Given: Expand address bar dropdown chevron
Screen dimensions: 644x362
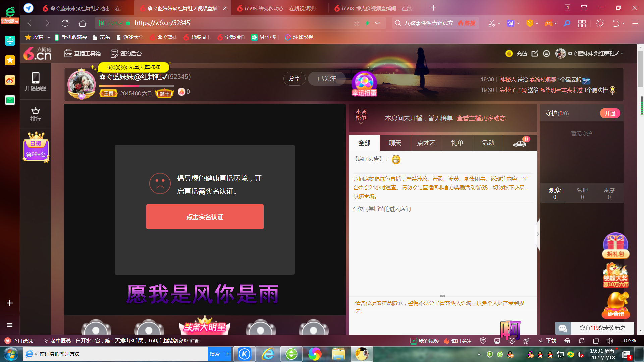Looking at the screenshot, I should [377, 23].
